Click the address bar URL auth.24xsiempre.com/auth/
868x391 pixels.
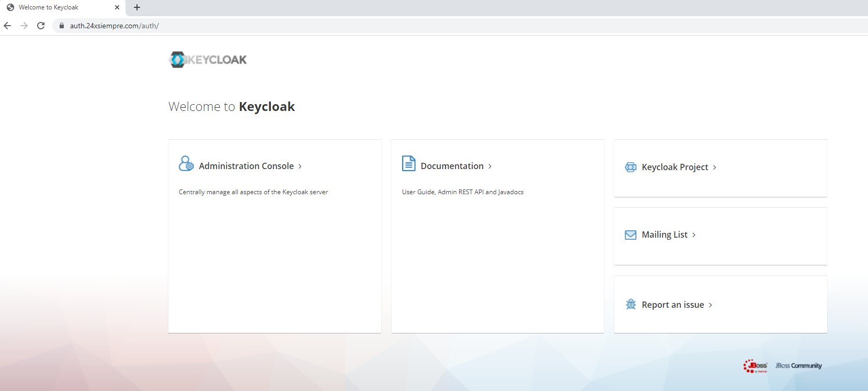click(x=115, y=26)
